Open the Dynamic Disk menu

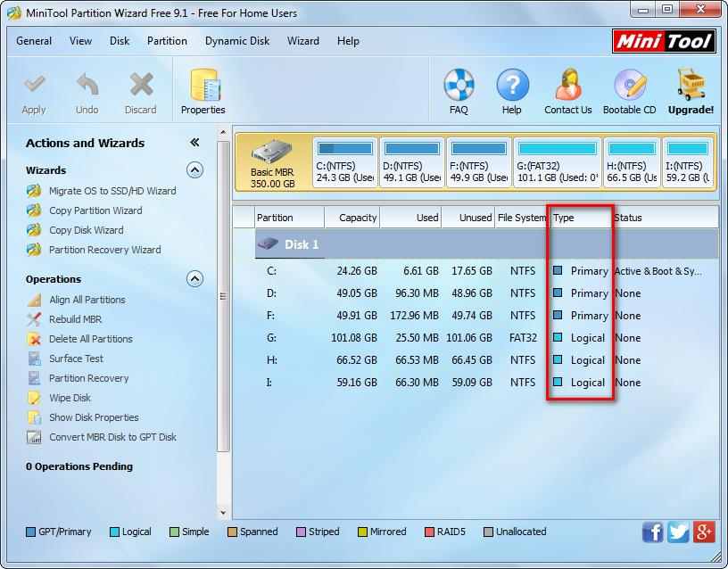point(237,41)
